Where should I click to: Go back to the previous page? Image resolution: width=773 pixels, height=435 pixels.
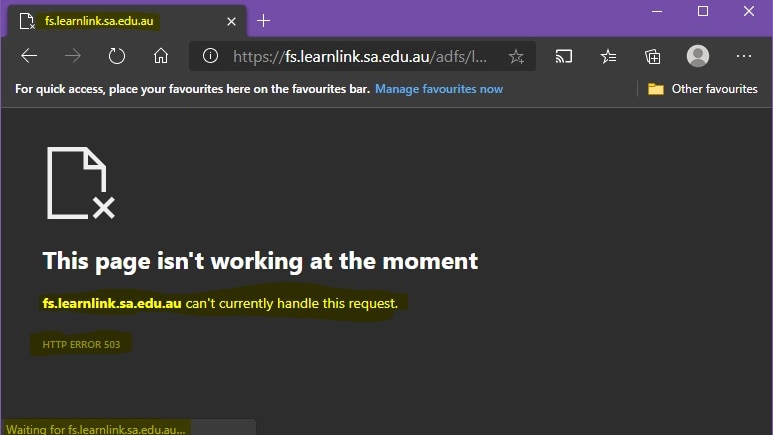point(29,56)
